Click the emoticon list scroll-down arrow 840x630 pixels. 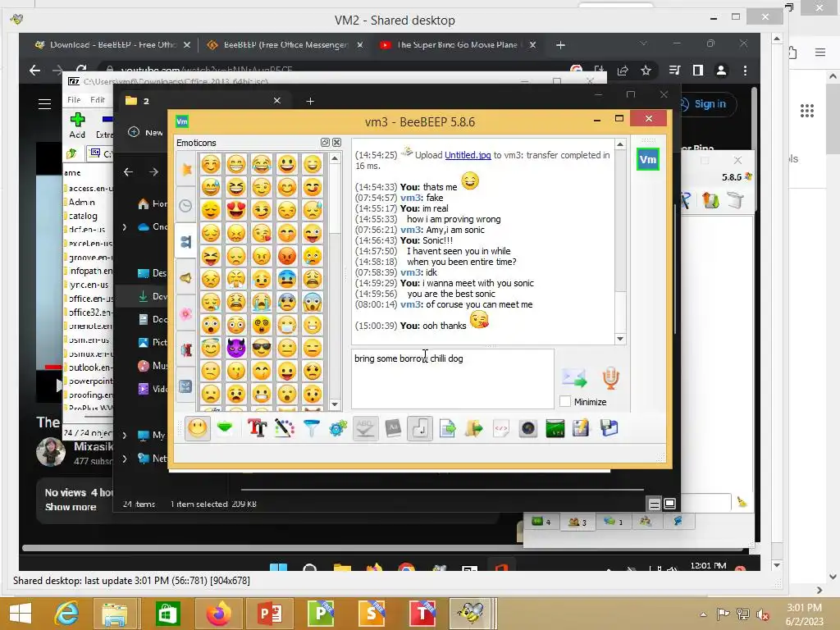(x=335, y=404)
